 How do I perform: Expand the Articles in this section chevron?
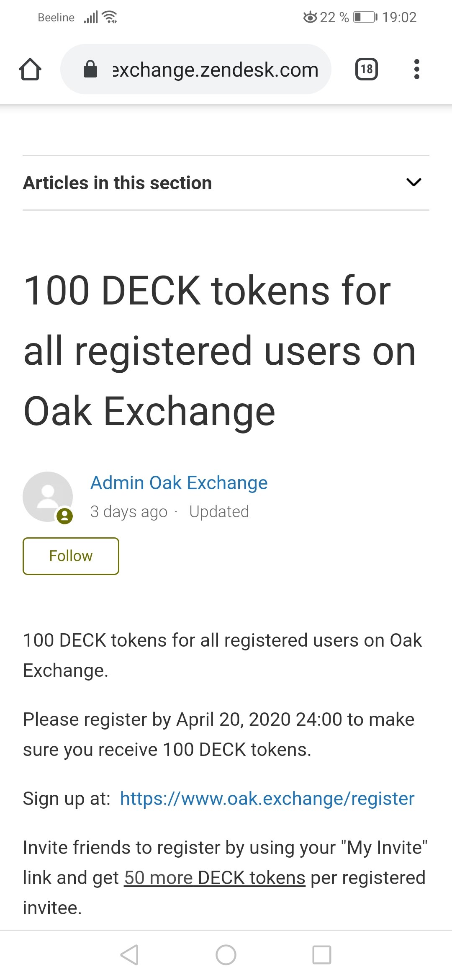coord(414,182)
